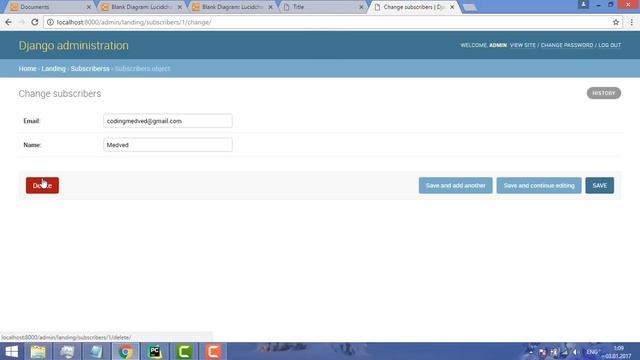Open the History button

(604, 93)
